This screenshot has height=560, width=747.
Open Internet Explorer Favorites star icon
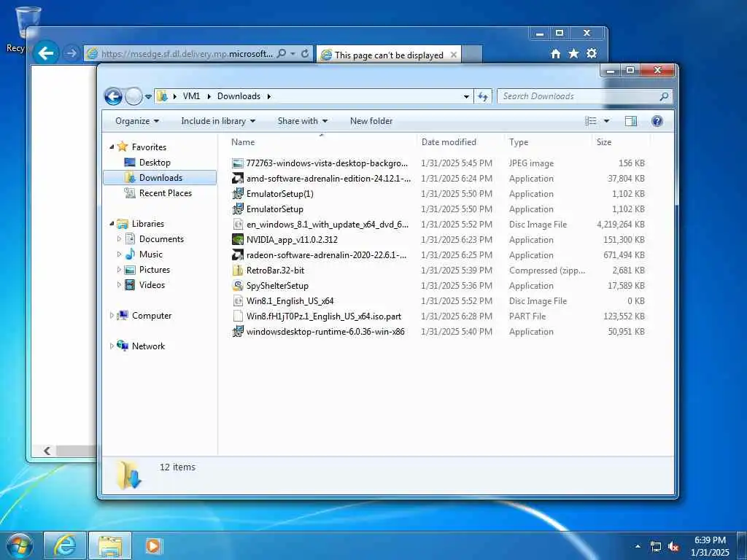[x=573, y=53]
